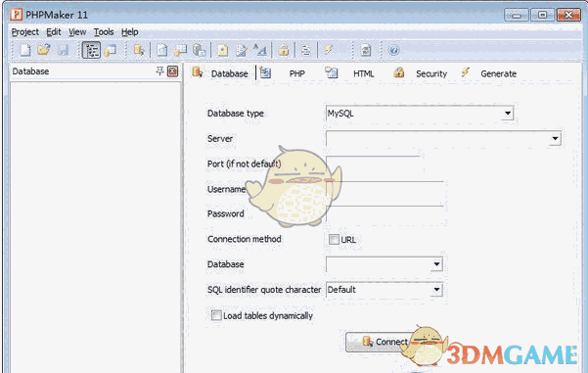The height and width of the screenshot is (373, 588).
Task: Click the stacked windows icon beside the tree pane icon
Action: [x=111, y=50]
